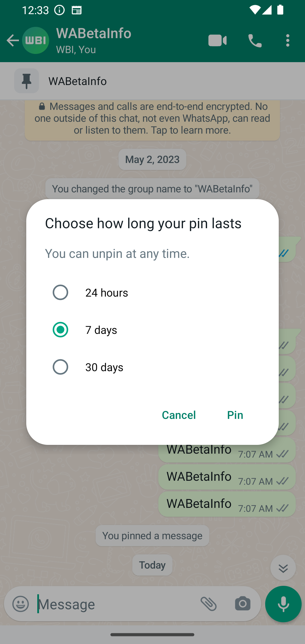Open the three-dot more options menu

coord(288,40)
